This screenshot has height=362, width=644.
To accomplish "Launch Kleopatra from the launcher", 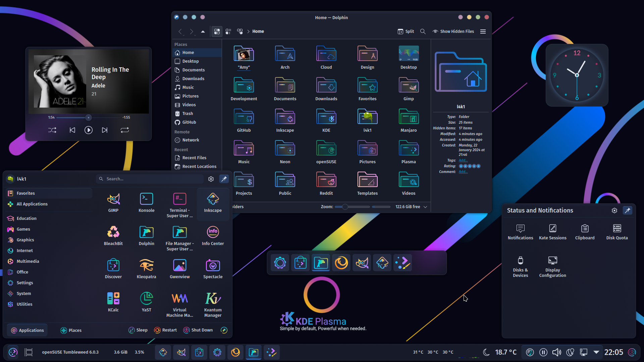I will pyautogui.click(x=147, y=269).
